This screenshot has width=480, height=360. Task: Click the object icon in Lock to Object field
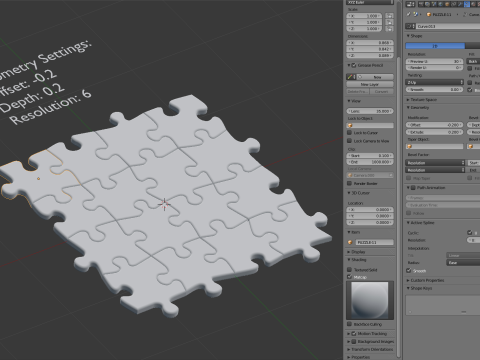(350, 126)
